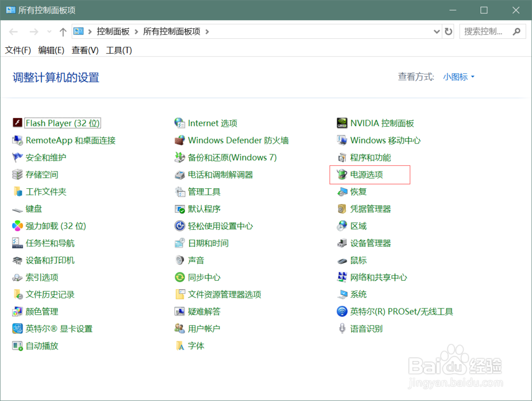532x401 pixels.
Task: Open Windows Defender 防火墙
Action: pyautogui.click(x=238, y=140)
